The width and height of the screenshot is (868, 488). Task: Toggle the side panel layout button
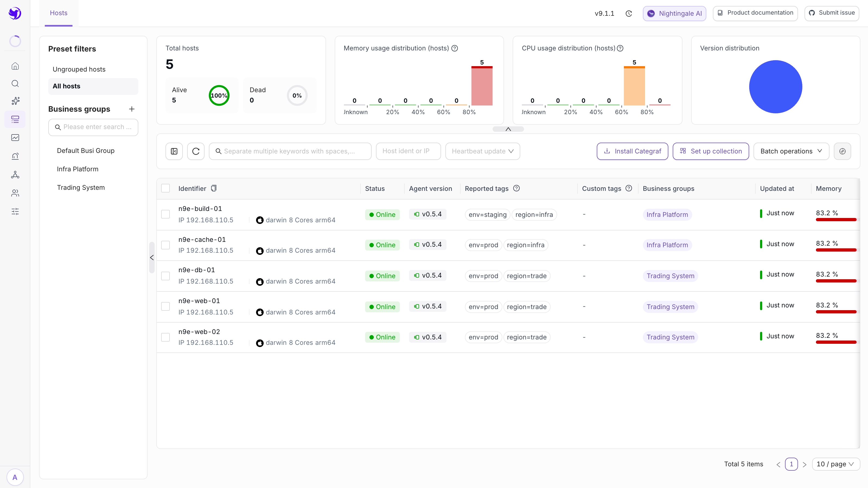coord(174,151)
